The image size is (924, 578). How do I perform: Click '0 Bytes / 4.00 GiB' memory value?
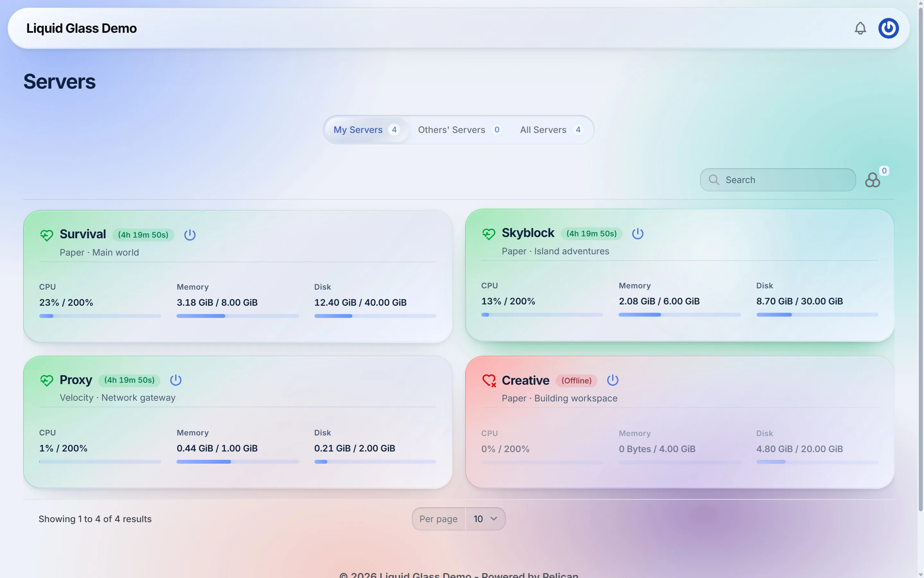(657, 449)
